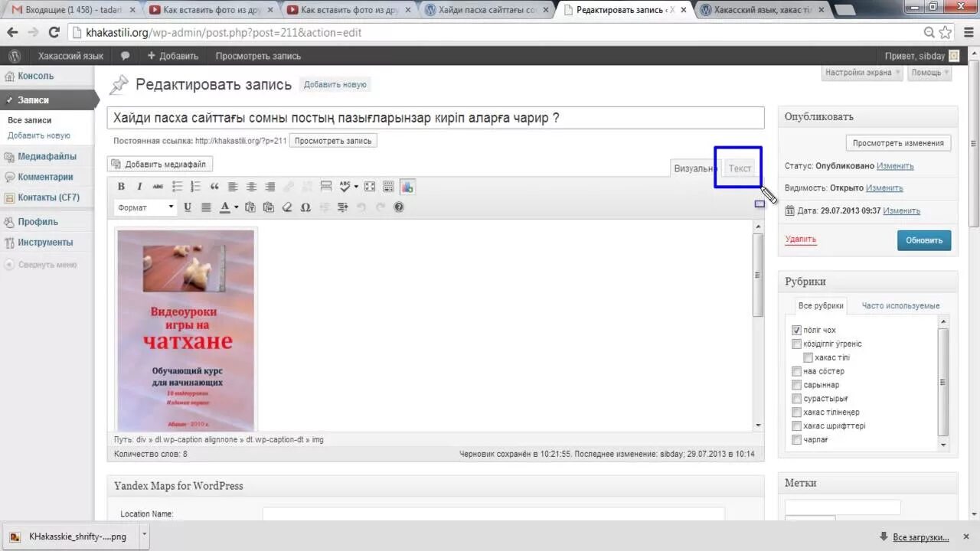The image size is (980, 551).
Task: Remove formatting with eraser icon
Action: coord(287,207)
